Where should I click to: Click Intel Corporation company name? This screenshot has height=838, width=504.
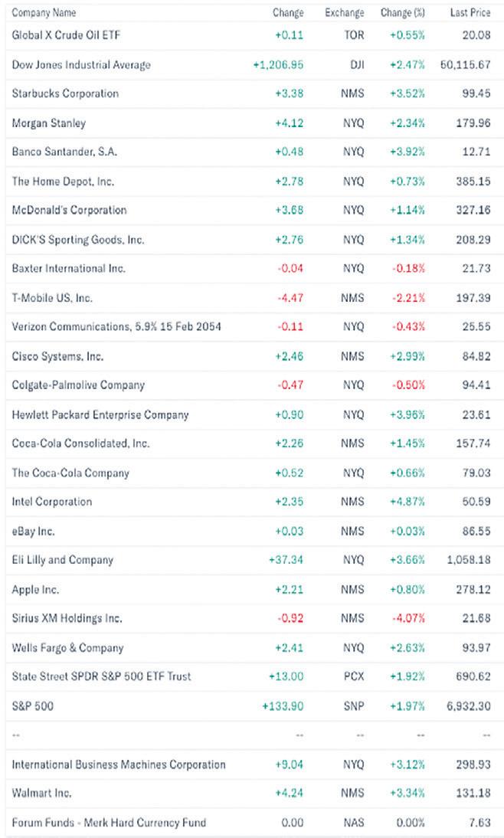coord(52,502)
